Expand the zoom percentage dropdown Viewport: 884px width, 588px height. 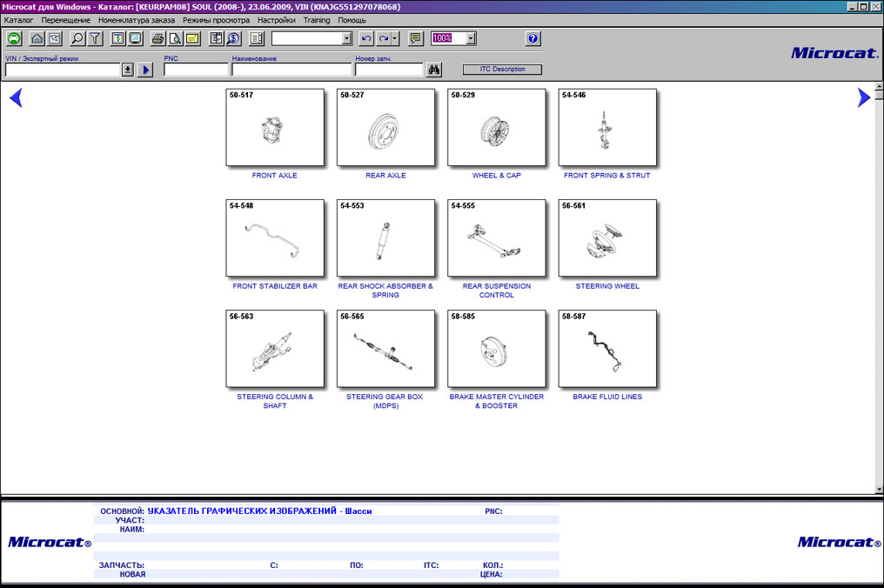(471, 38)
